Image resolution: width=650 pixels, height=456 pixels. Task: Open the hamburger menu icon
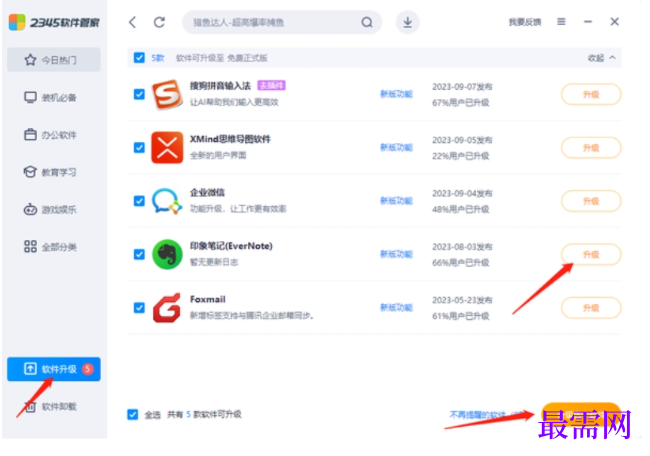561,22
